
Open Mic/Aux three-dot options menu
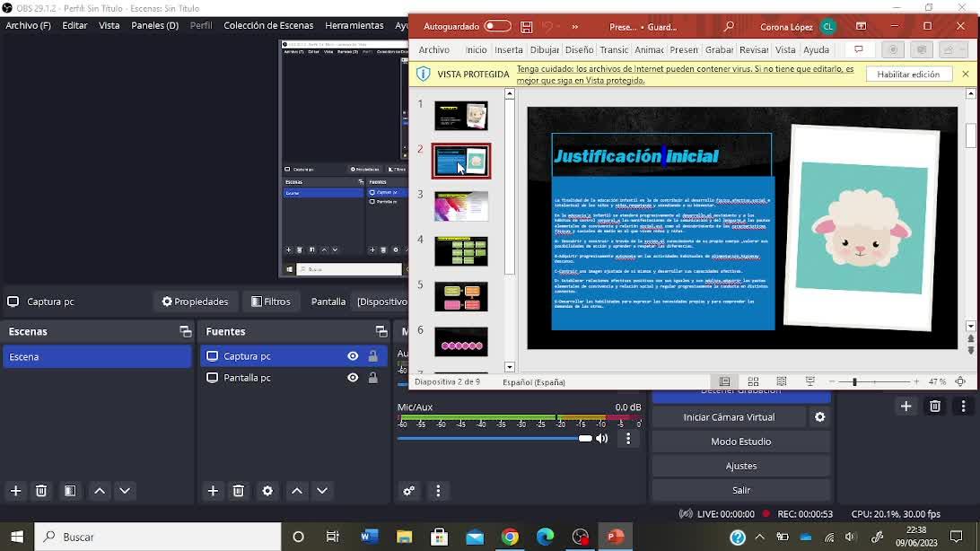pos(628,439)
